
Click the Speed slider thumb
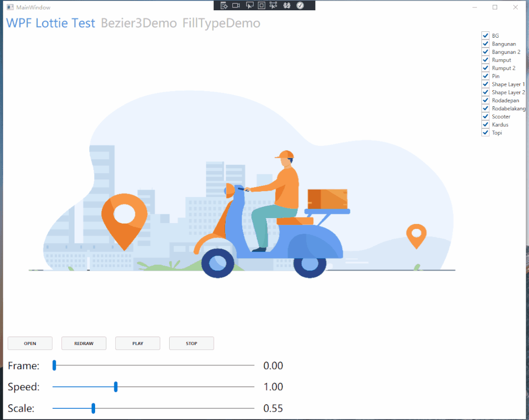[116, 387]
